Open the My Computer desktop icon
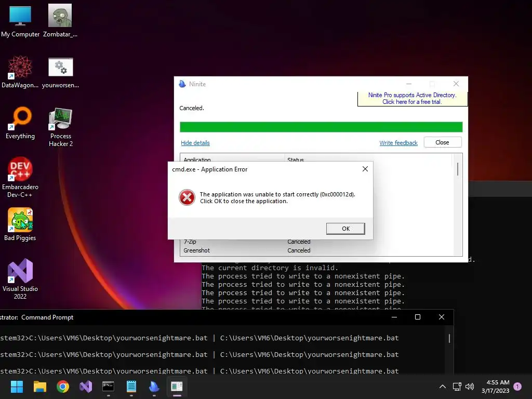The image size is (532, 399). pos(20,20)
